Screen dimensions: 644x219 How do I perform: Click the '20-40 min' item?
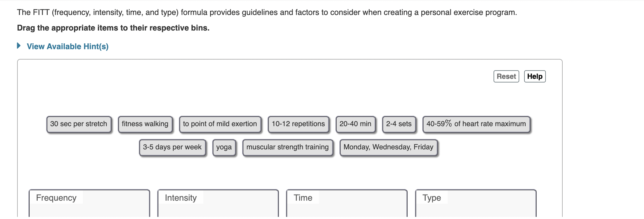click(356, 124)
